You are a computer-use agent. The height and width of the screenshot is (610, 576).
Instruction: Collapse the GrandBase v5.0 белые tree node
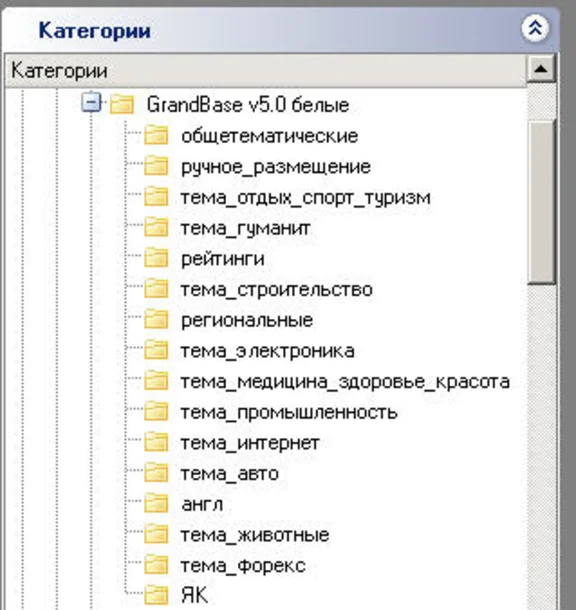(x=91, y=103)
